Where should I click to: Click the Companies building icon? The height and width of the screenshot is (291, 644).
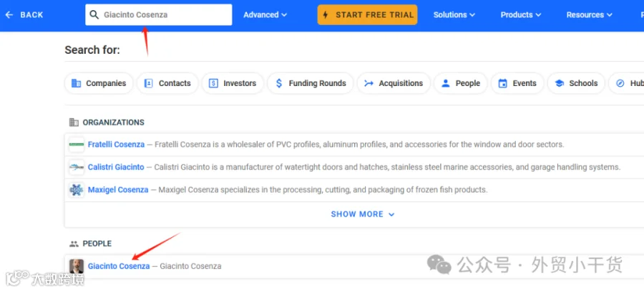[76, 83]
